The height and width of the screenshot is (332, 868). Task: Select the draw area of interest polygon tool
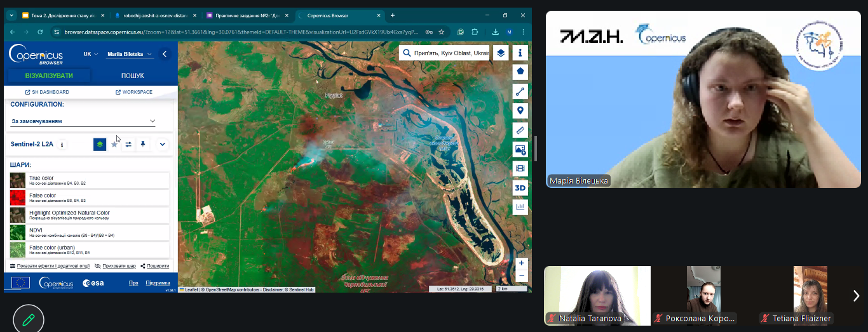520,72
